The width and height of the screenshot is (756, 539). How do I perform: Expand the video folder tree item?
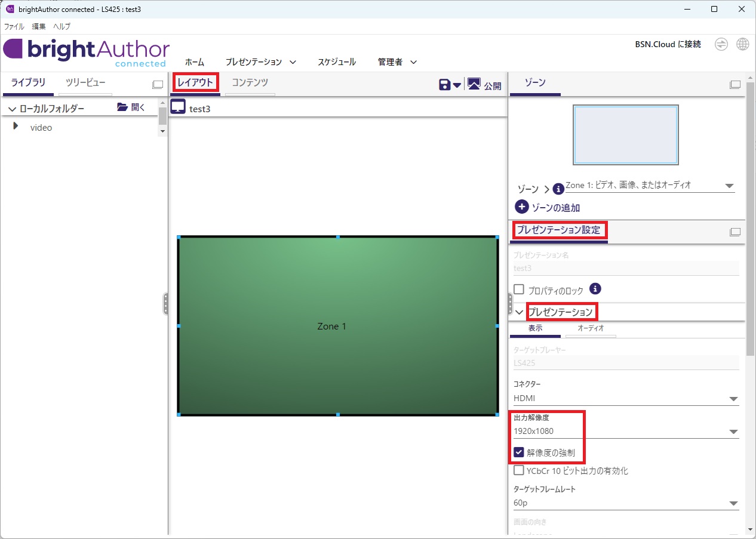click(16, 127)
